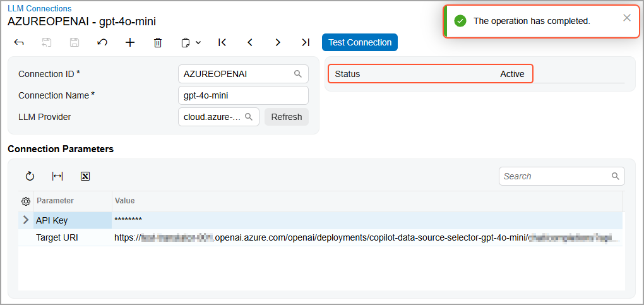The width and height of the screenshot is (644, 305).
Task: Open the Connection ID lookup
Action: (x=298, y=74)
